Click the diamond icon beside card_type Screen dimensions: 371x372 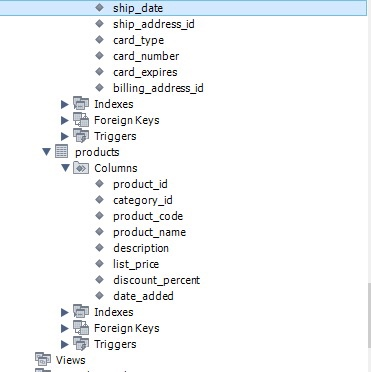(99, 39)
